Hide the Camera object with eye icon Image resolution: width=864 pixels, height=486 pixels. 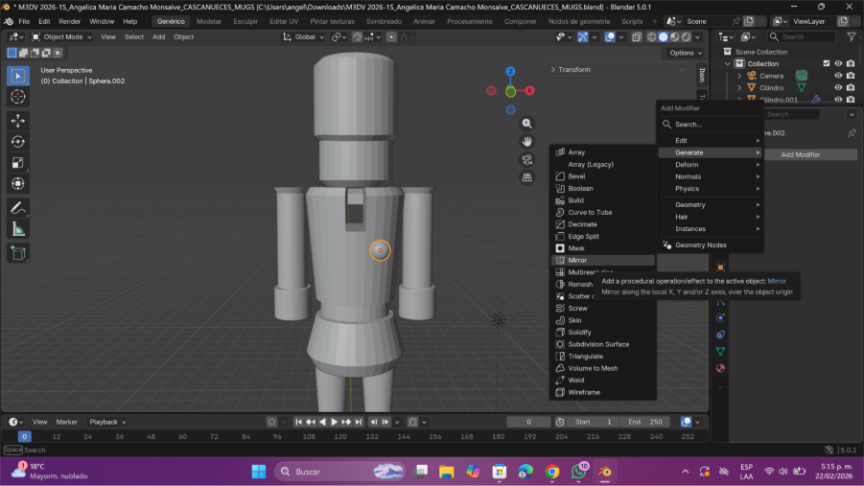tap(838, 76)
